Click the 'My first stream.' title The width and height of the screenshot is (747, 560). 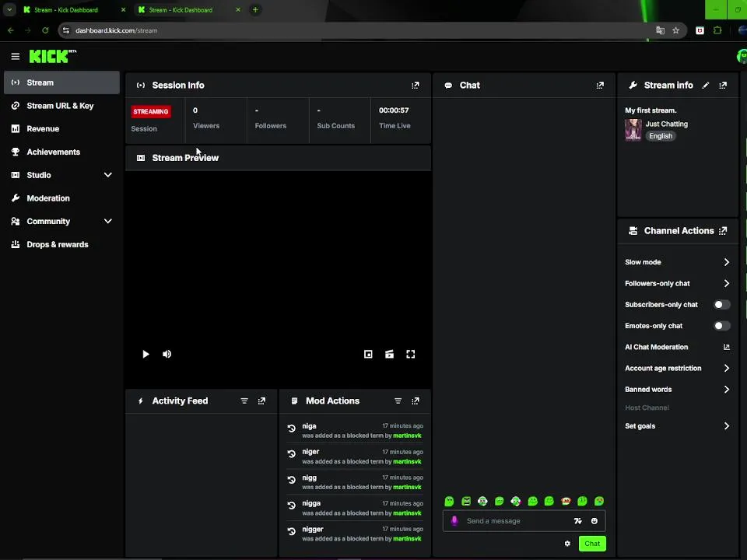(x=651, y=110)
